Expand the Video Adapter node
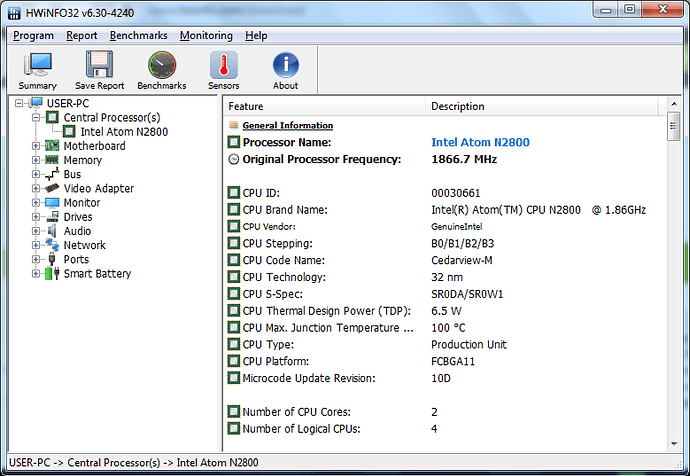 (36, 188)
